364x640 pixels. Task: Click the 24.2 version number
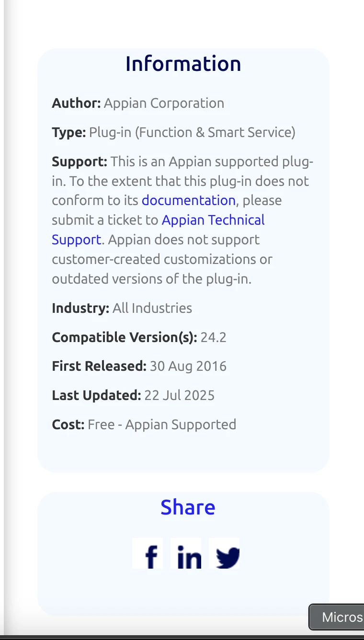pos(214,337)
